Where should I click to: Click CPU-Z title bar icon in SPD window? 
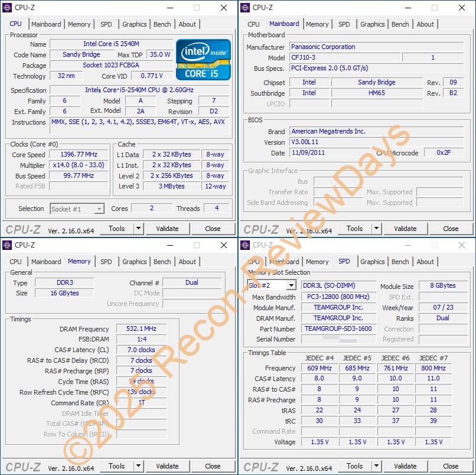(246, 245)
